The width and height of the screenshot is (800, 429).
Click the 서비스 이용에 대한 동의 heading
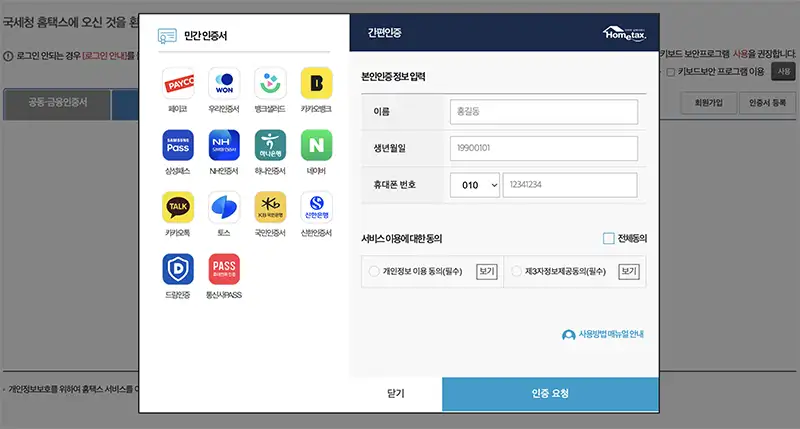point(402,238)
